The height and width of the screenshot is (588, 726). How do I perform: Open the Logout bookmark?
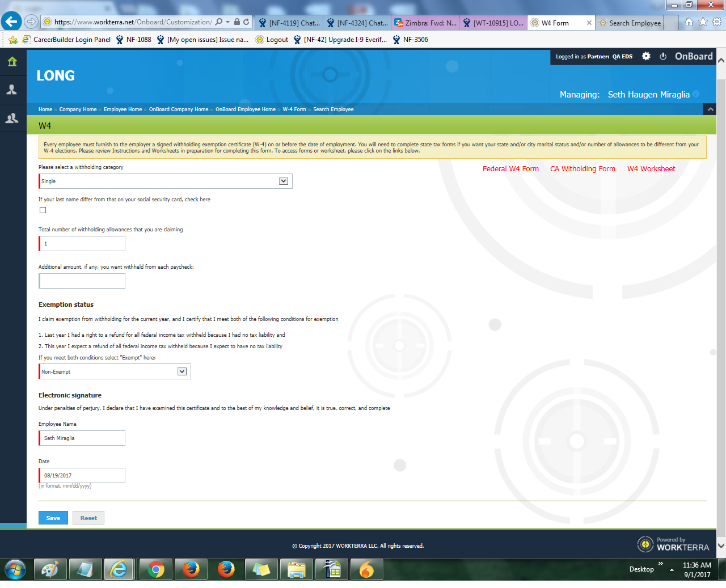[x=272, y=40]
